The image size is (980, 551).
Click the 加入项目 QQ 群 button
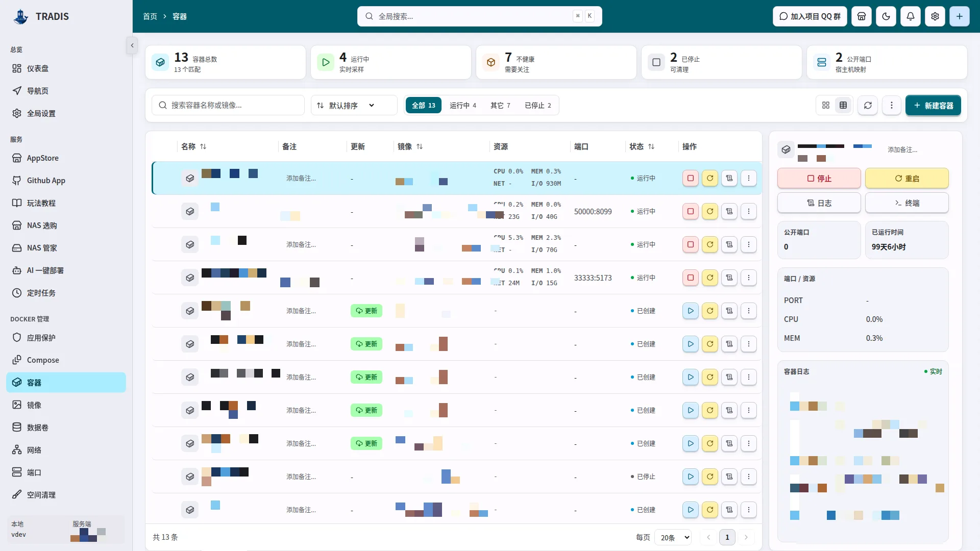pyautogui.click(x=810, y=16)
